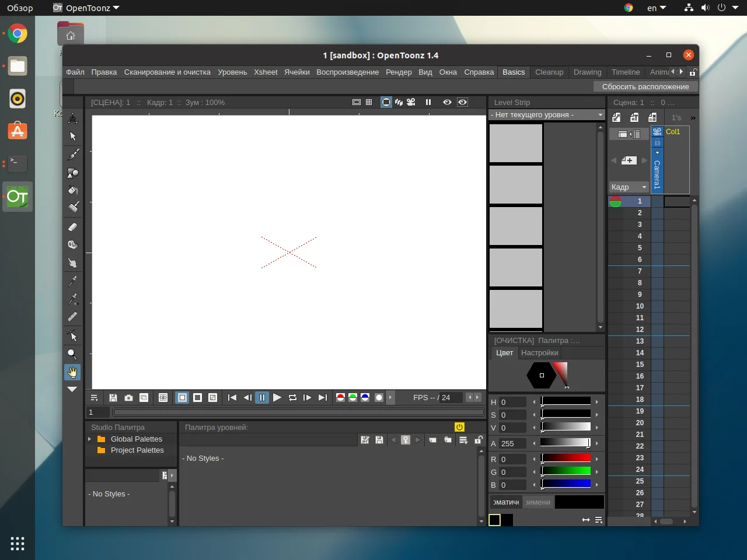Select frame 10 row in Xsheet

[x=640, y=306]
